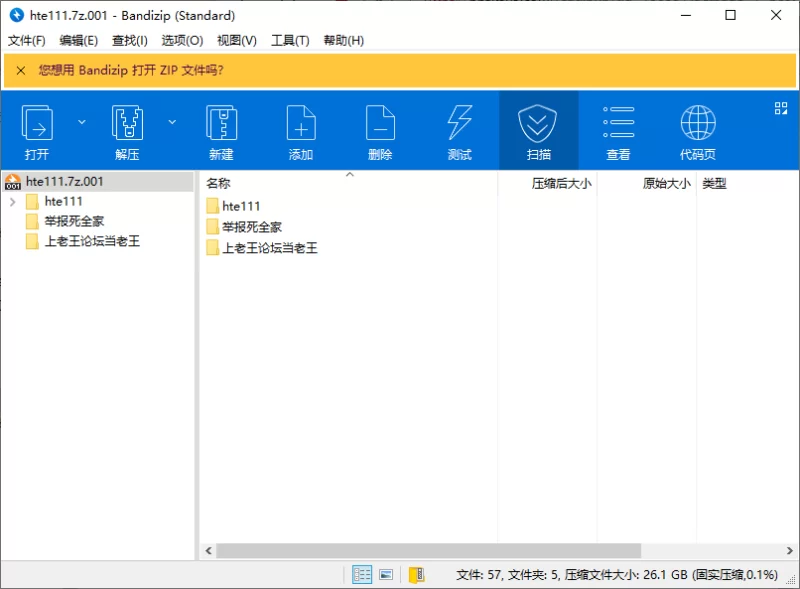The height and width of the screenshot is (589, 800).
Task: Click the horizontal scrollbar thumb
Action: (429, 551)
